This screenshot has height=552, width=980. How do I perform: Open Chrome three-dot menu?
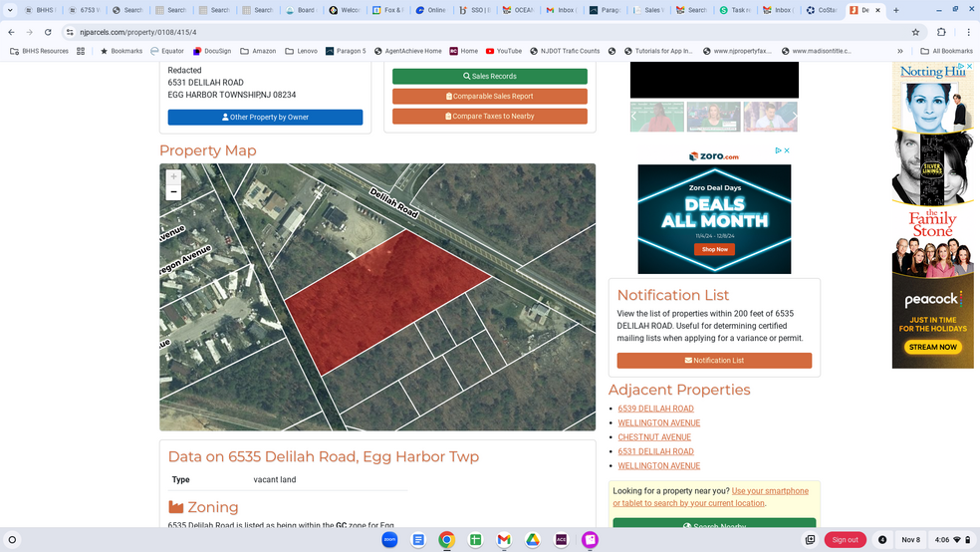coord(968,32)
